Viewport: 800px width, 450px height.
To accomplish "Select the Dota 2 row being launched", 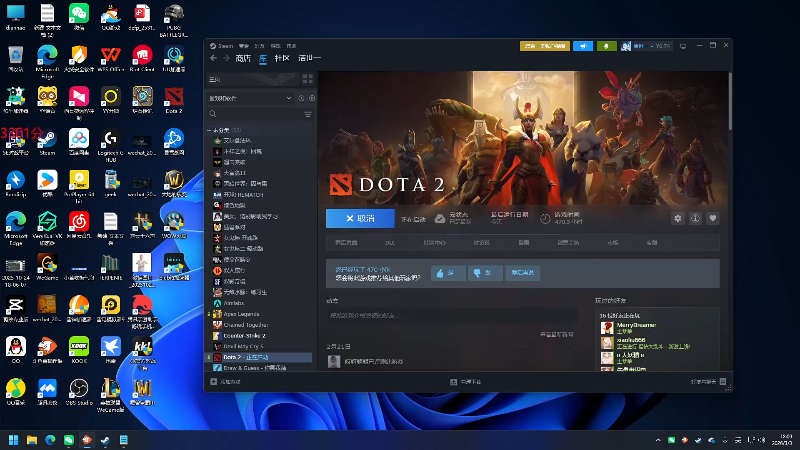I will pyautogui.click(x=259, y=357).
